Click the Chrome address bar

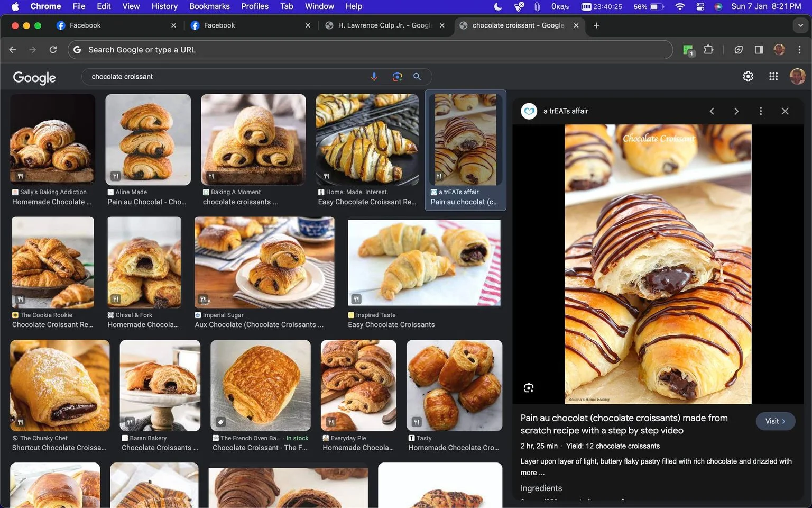coord(370,50)
